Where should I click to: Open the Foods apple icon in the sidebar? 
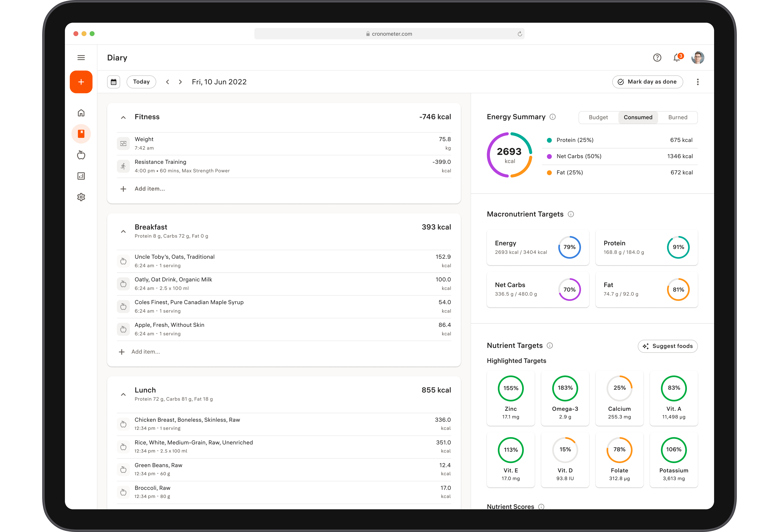tap(81, 155)
